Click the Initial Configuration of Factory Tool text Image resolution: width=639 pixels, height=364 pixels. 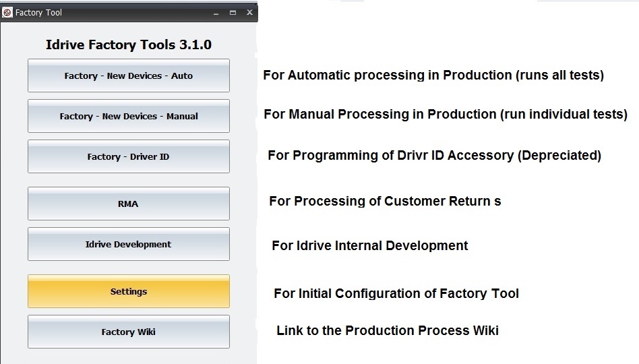[x=396, y=293]
